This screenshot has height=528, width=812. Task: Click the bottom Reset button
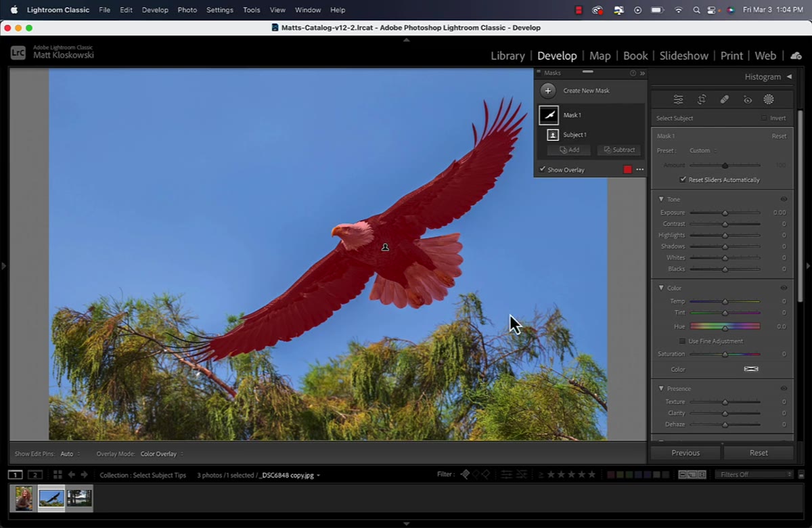(x=759, y=453)
